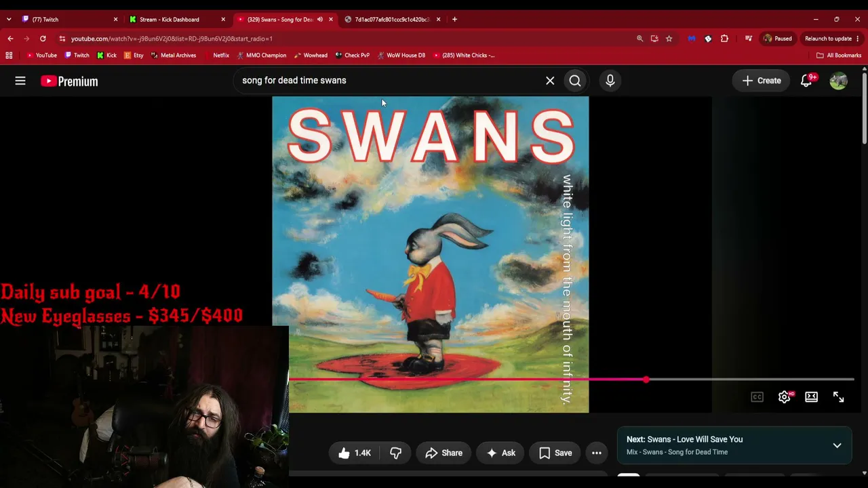Close the Twitch tab
The height and width of the screenshot is (488, 868).
click(115, 20)
